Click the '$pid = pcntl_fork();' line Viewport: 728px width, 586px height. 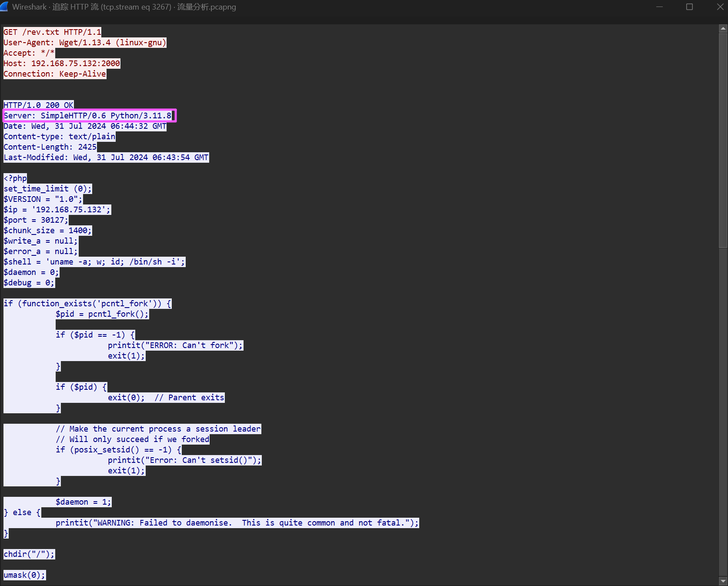[102, 314]
